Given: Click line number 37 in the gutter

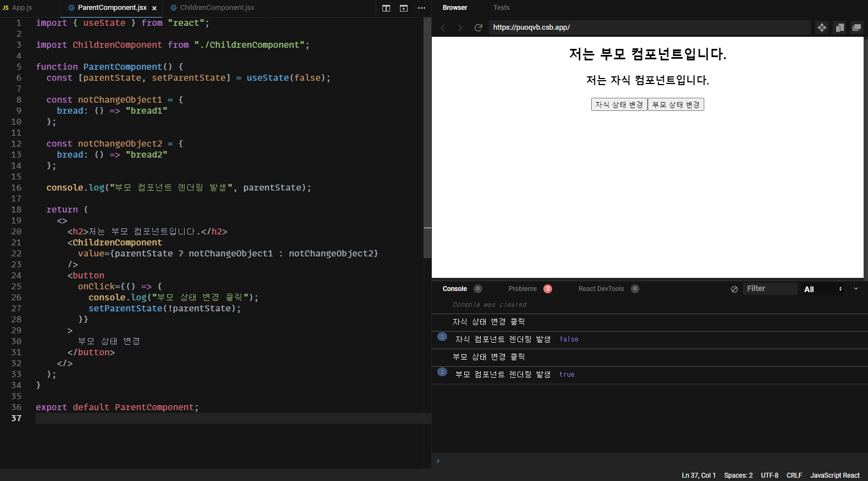Looking at the screenshot, I should point(16,418).
